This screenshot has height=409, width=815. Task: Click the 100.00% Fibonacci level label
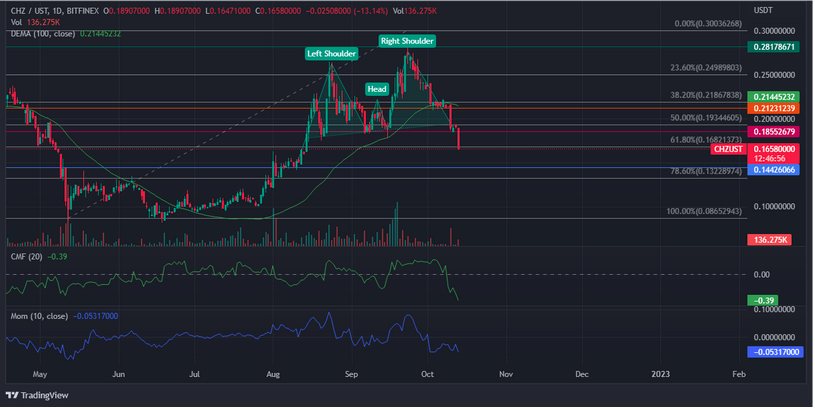(x=704, y=212)
